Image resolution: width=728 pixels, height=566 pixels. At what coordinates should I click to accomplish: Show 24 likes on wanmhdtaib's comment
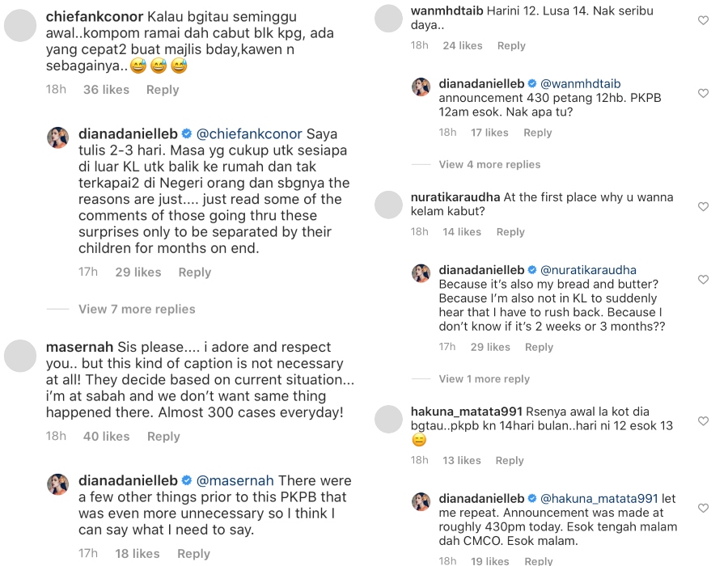click(x=461, y=46)
